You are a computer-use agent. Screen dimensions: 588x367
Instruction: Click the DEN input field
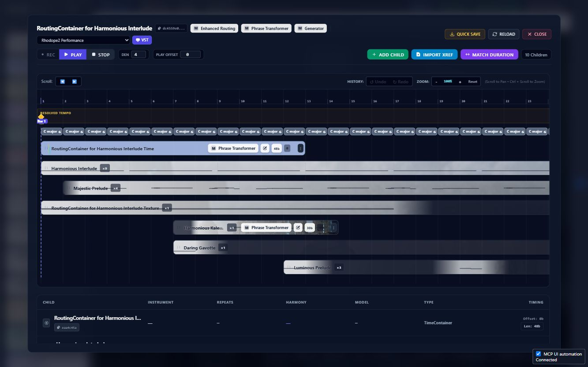pos(139,55)
